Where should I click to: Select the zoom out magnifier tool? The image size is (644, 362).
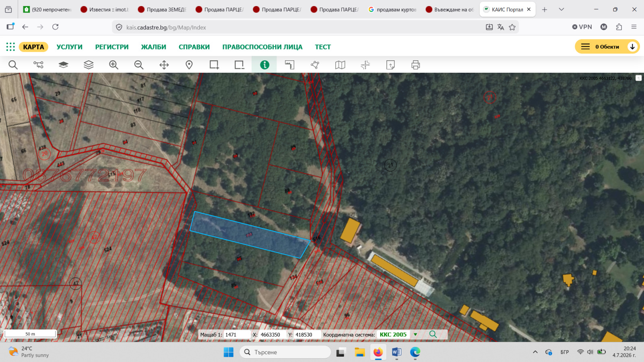point(139,65)
